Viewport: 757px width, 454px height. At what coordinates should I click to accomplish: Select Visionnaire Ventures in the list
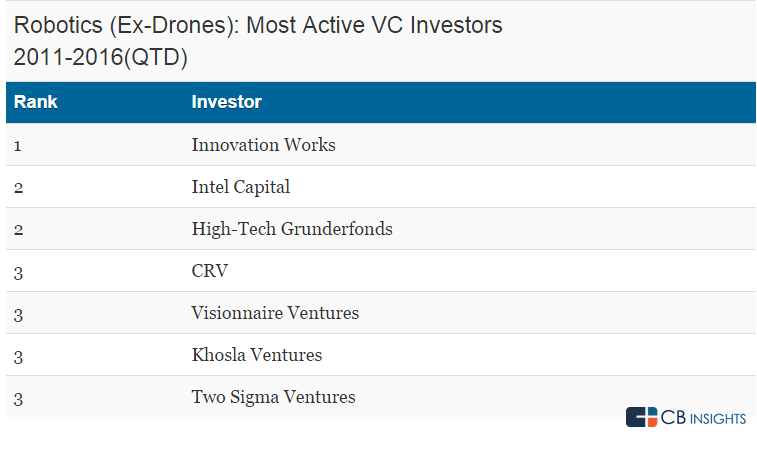275,313
